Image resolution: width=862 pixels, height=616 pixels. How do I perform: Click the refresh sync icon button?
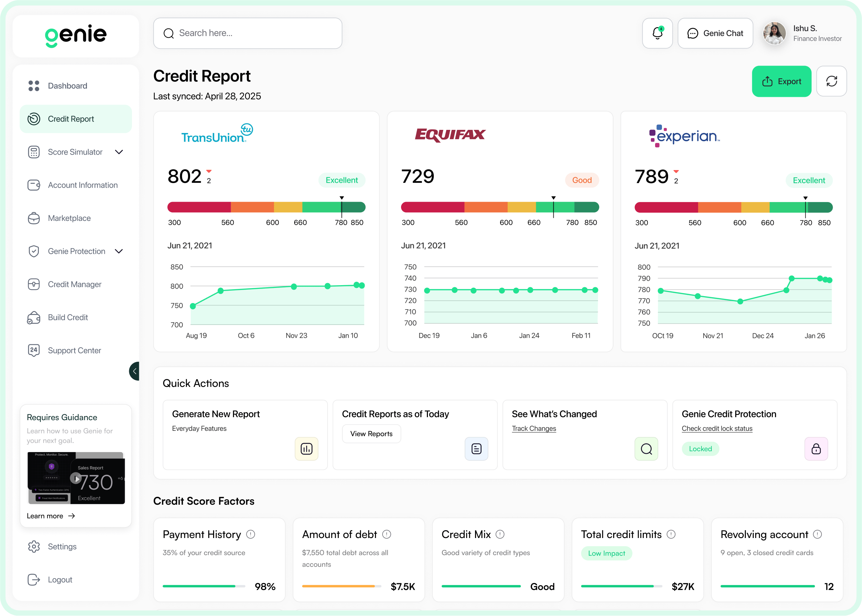coord(831,81)
